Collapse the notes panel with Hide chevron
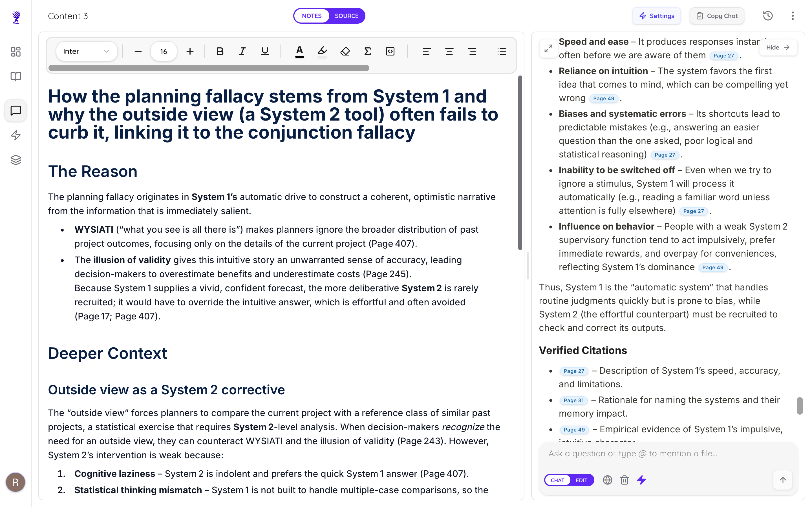812x507 pixels. tap(778, 47)
